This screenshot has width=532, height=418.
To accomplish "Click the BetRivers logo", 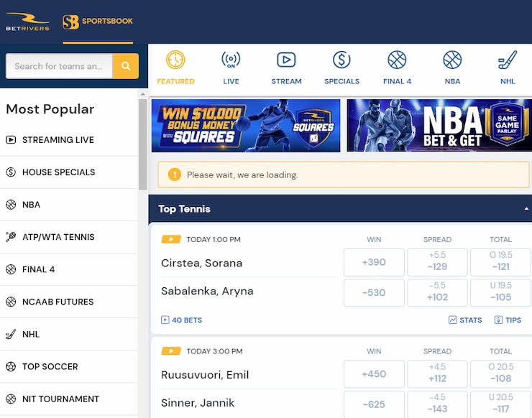I will tap(27, 22).
